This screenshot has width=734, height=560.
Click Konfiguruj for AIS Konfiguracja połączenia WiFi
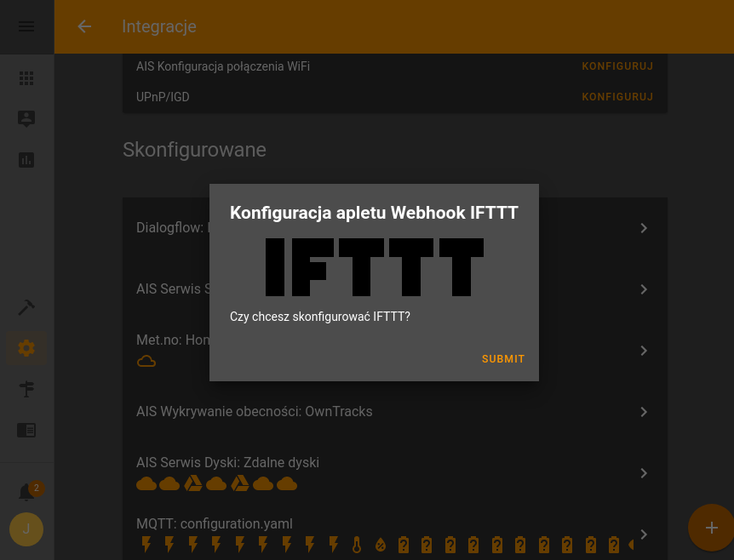(617, 66)
